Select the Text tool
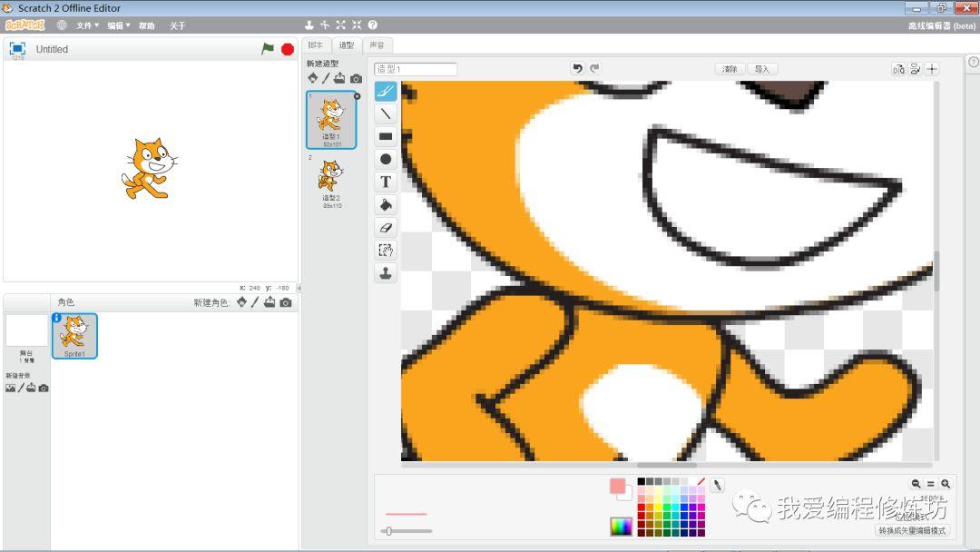Viewport: 980px width, 552px height. (x=386, y=182)
